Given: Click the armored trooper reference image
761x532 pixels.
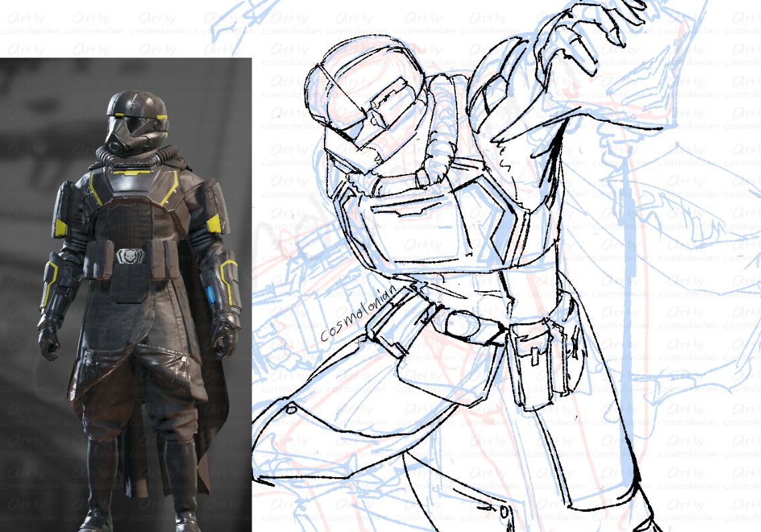Looking at the screenshot, I should click(126, 294).
